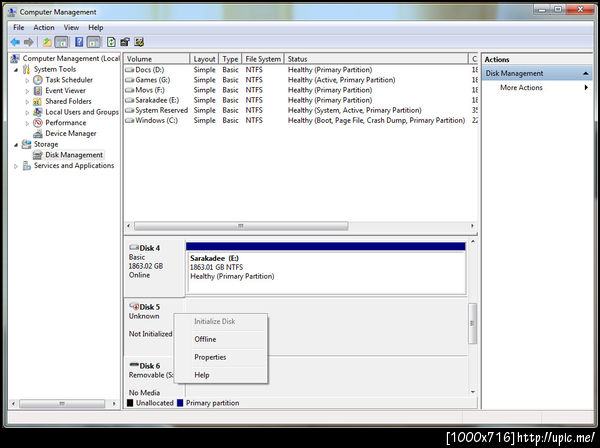Screen dimensions: 600x448
Task: Select the Movs (F:) volume row
Action: (300, 90)
